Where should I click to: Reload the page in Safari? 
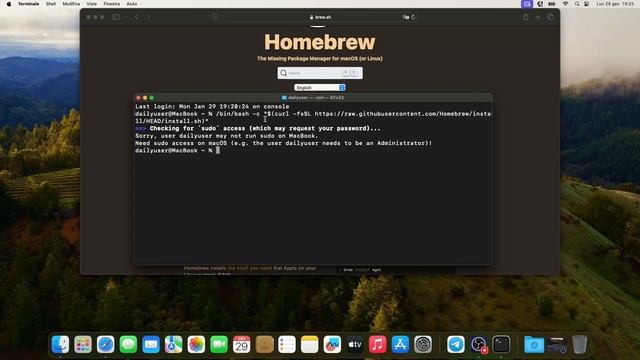(x=413, y=17)
